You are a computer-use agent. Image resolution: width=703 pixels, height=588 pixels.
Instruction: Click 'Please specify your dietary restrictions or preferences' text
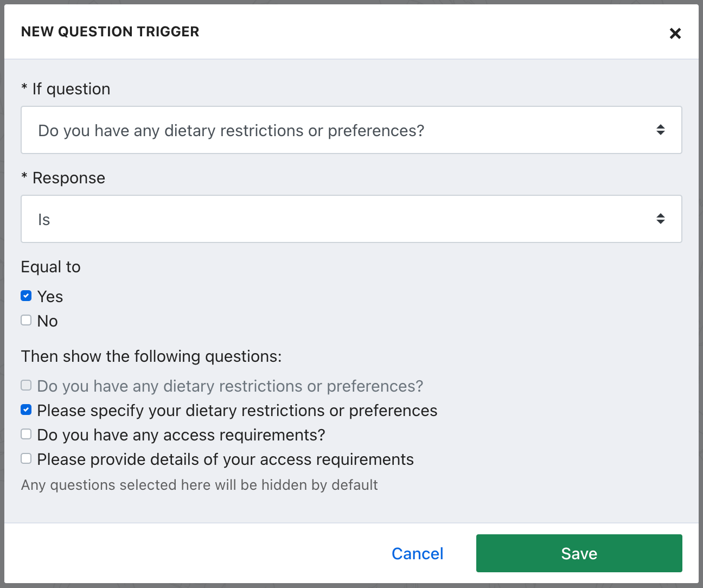(x=237, y=411)
